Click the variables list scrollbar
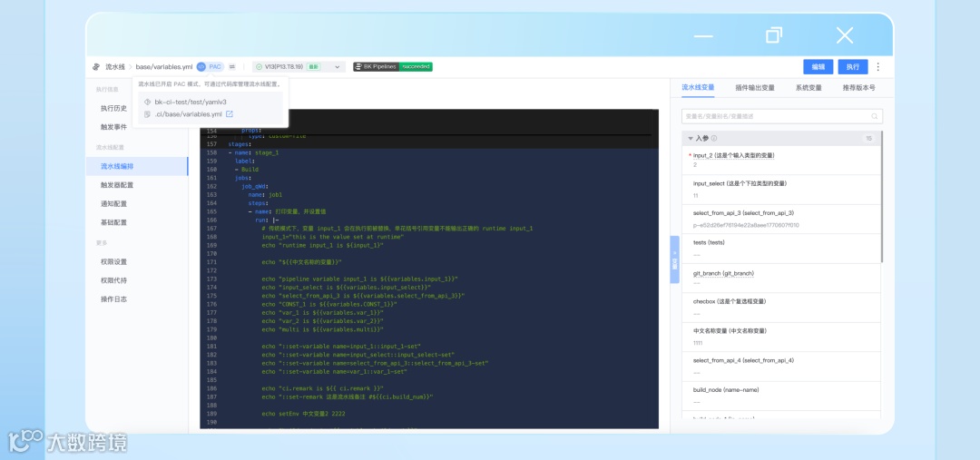 click(x=881, y=197)
